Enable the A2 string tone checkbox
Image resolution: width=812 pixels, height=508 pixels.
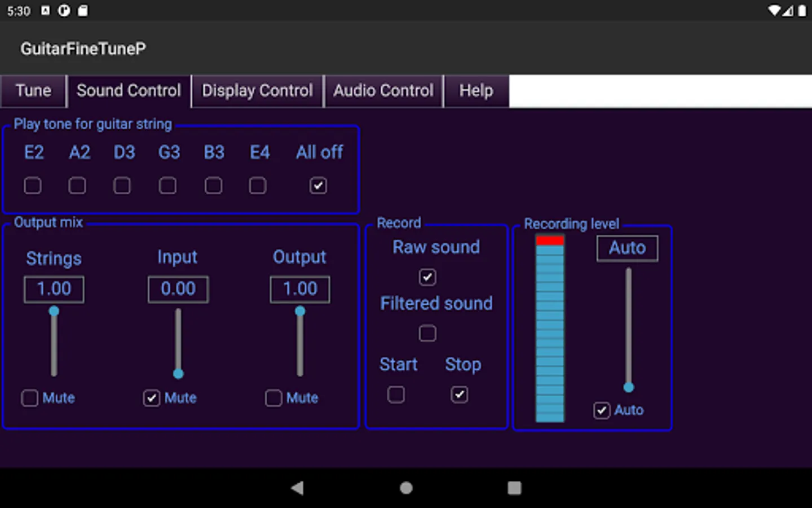tap(77, 186)
